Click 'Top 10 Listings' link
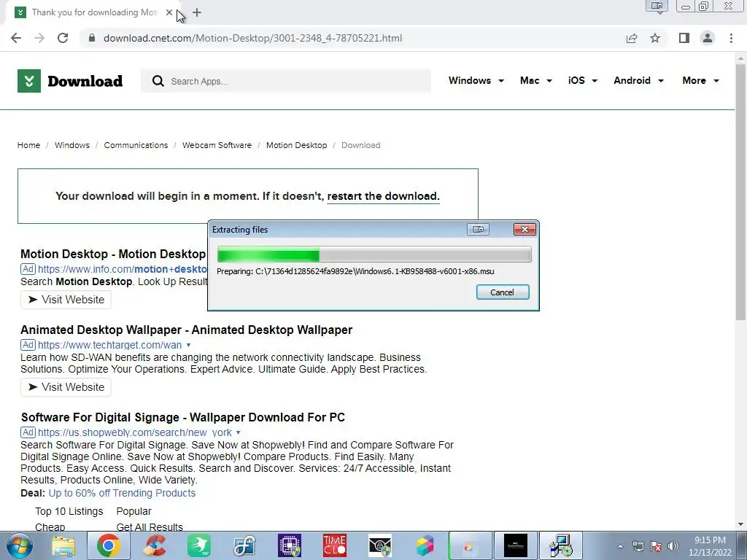The width and height of the screenshot is (747, 560). [x=69, y=511]
